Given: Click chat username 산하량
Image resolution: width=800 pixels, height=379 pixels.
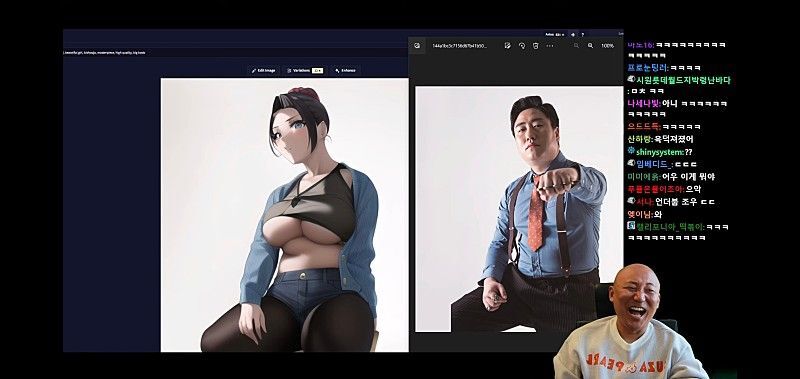Looking at the screenshot, I should [640, 139].
